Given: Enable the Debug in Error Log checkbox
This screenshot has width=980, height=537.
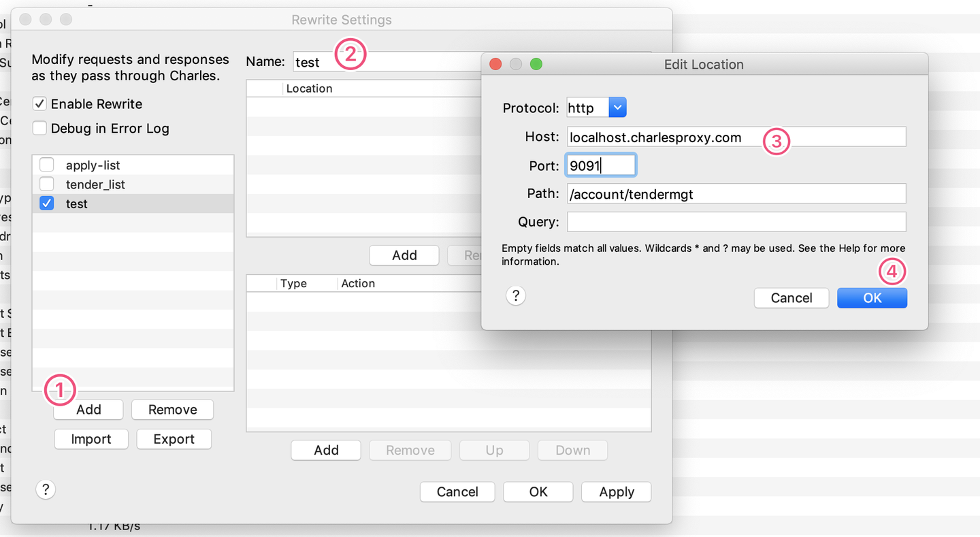Looking at the screenshot, I should click(x=40, y=129).
